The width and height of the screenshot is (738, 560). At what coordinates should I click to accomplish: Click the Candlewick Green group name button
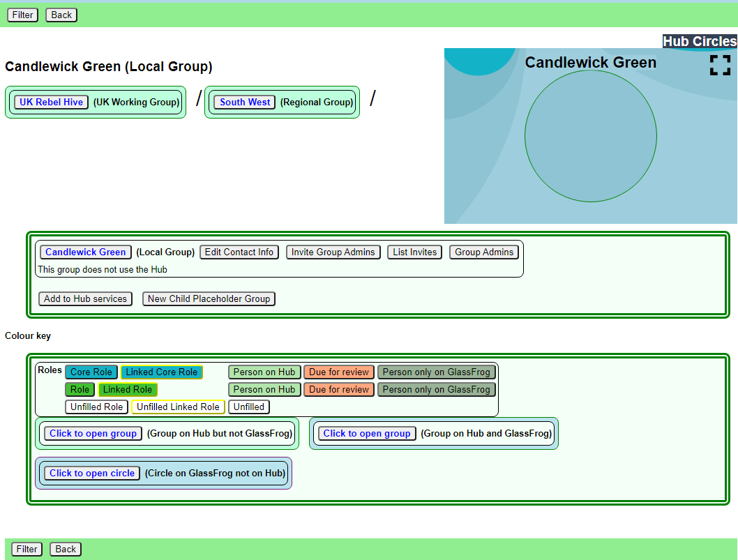tap(86, 252)
